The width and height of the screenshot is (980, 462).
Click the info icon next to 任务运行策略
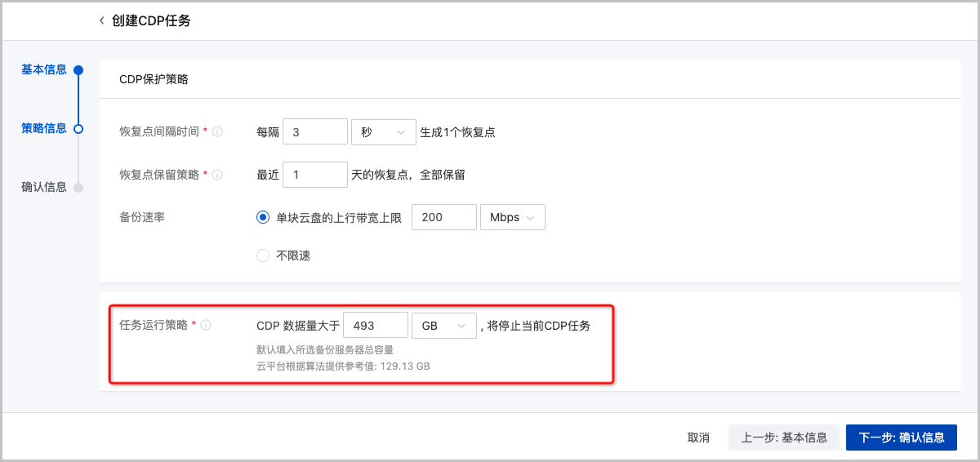click(207, 325)
